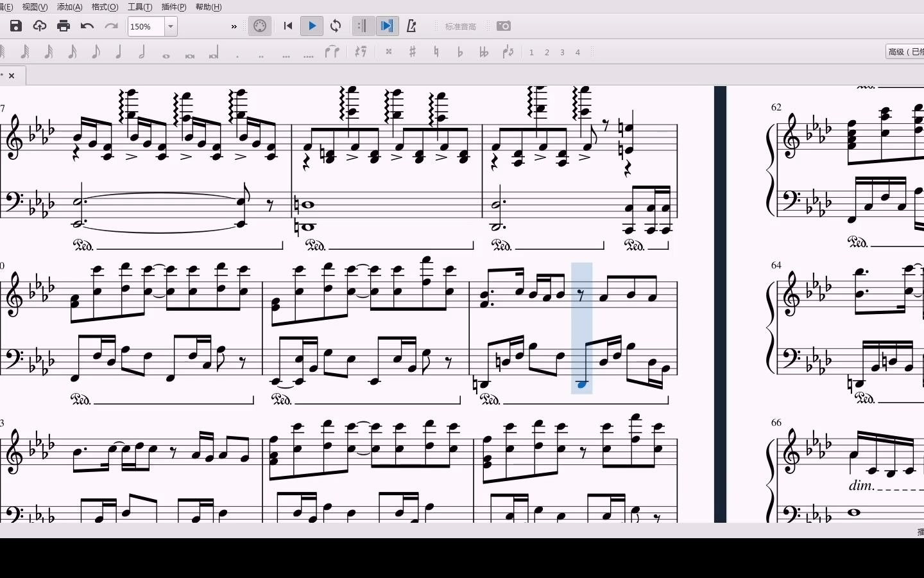Open the 格式(O) menu

(x=105, y=7)
